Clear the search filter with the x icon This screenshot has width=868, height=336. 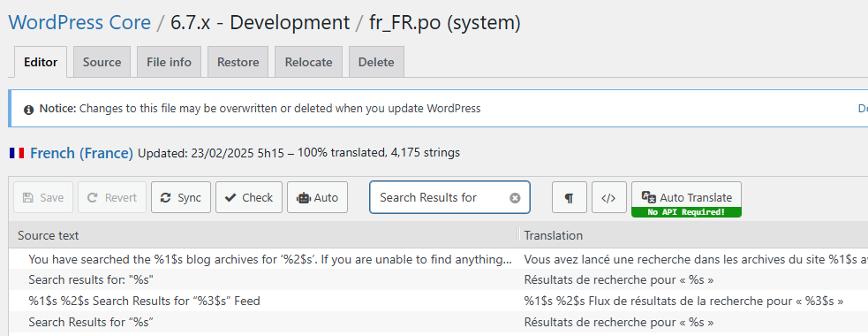[515, 198]
